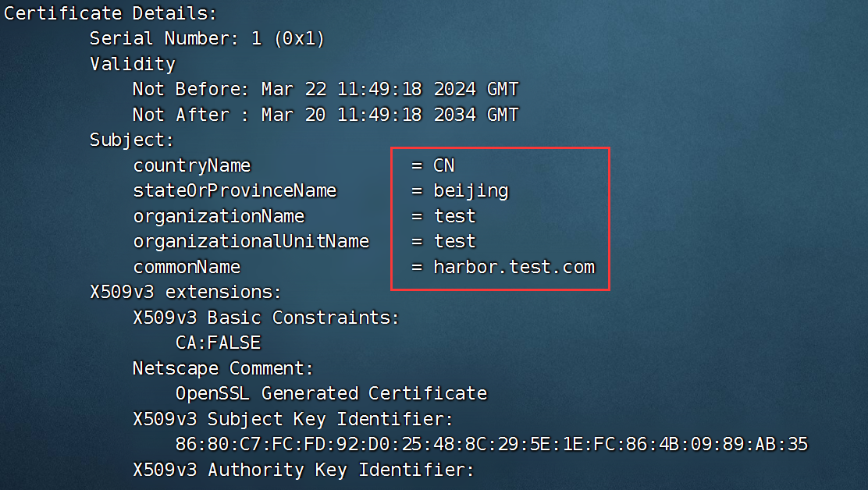Click the Not Before date line
This screenshot has height=490, width=868.
point(325,89)
